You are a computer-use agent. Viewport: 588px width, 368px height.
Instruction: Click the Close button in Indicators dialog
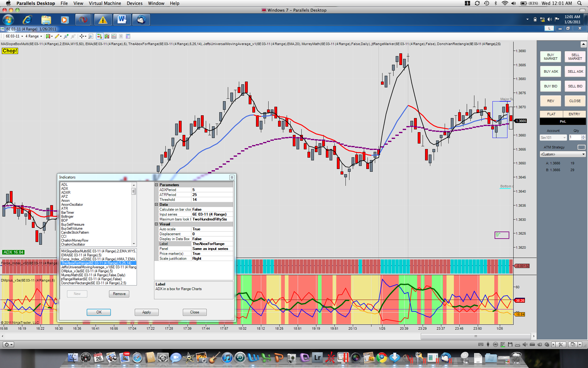[194, 312]
